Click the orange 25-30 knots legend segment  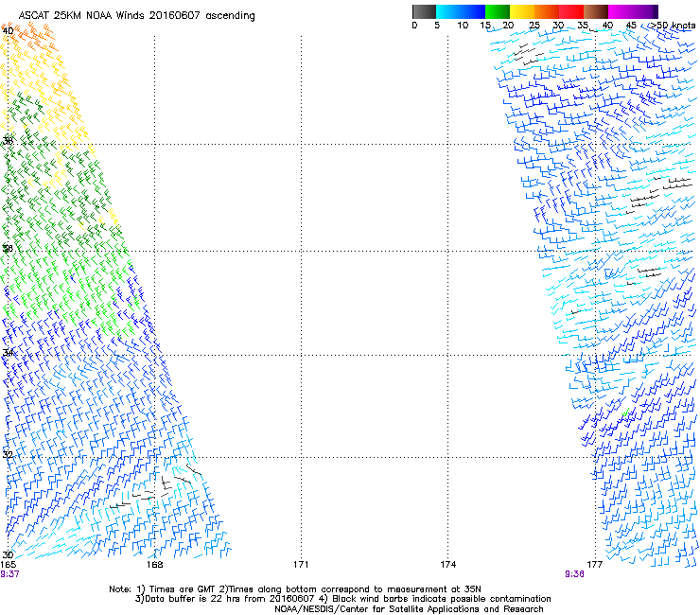[x=547, y=11]
